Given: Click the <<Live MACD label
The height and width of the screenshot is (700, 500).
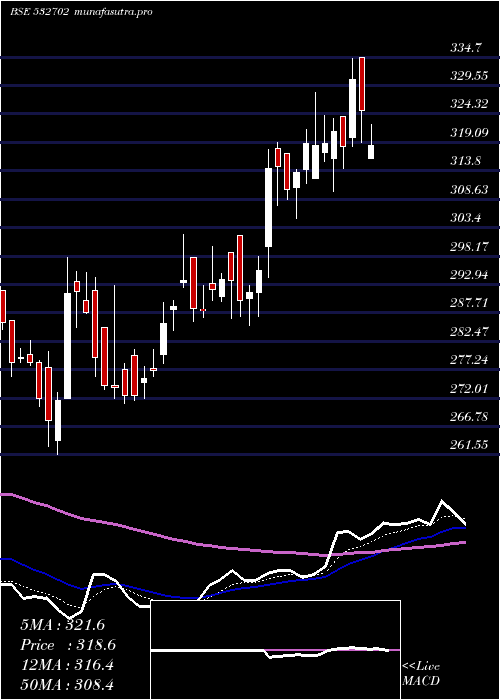Looking at the screenshot, I should pyautogui.click(x=421, y=673).
